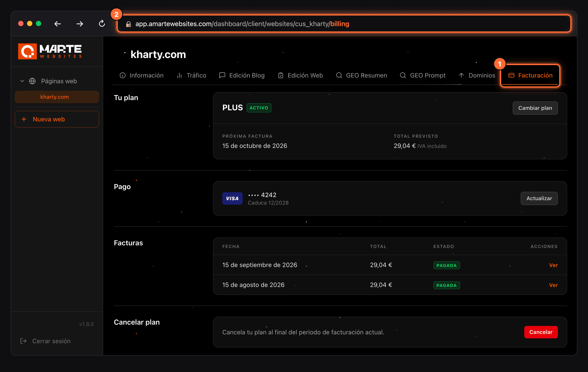The height and width of the screenshot is (372, 588).
Task: Click the Marte Websites logo
Action: coord(50,51)
